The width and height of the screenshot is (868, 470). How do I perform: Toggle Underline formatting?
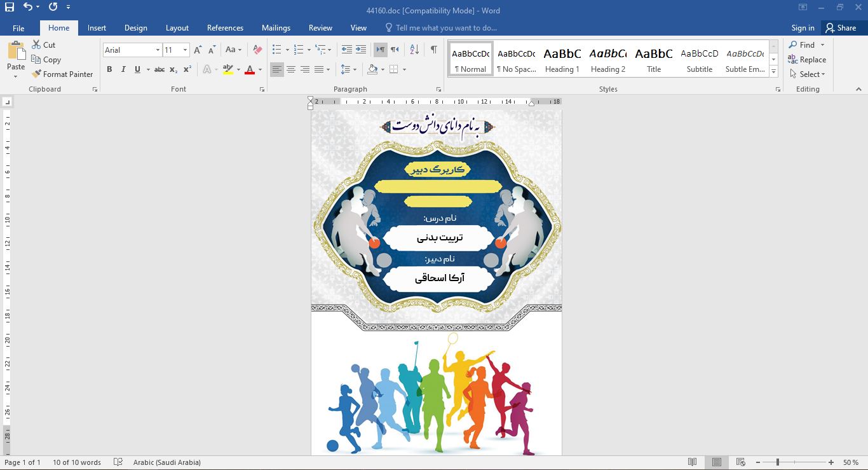[137, 69]
